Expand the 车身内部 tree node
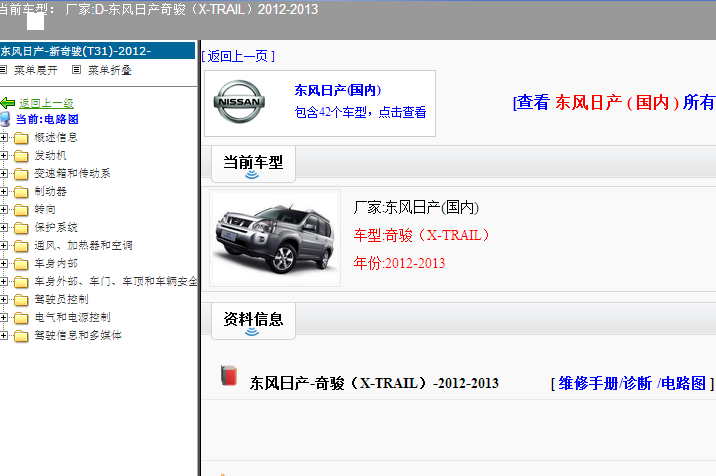 click(4, 264)
